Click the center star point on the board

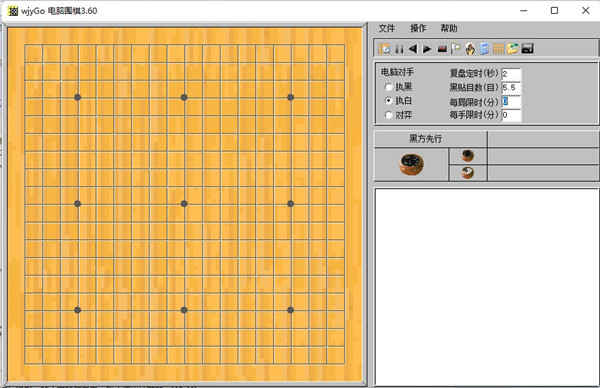(x=184, y=204)
